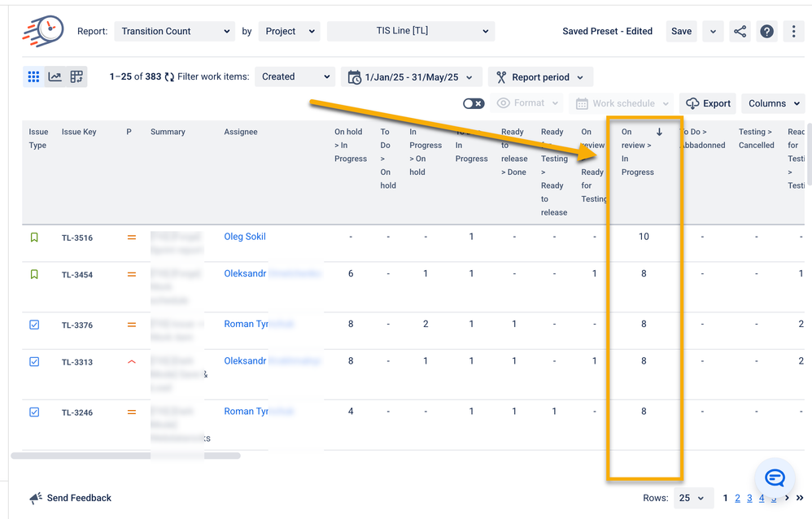Open the chat support bubble
This screenshot has width=812, height=519.
[775, 478]
